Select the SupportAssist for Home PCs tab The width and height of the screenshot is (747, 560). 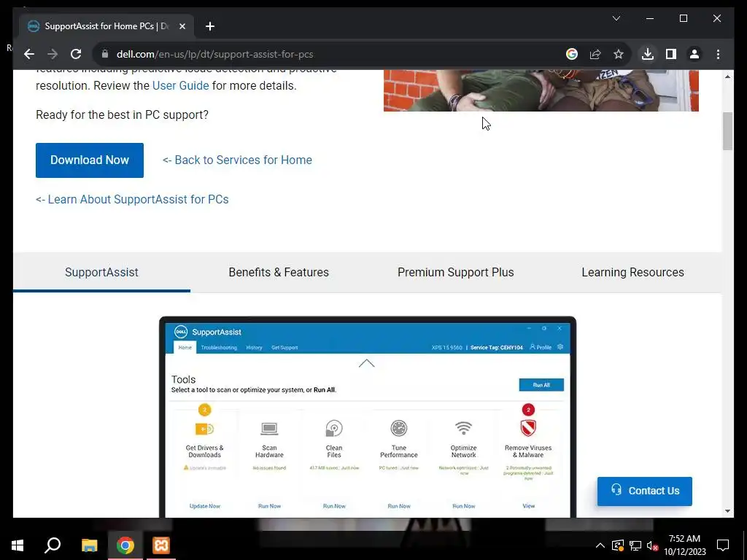107,26
